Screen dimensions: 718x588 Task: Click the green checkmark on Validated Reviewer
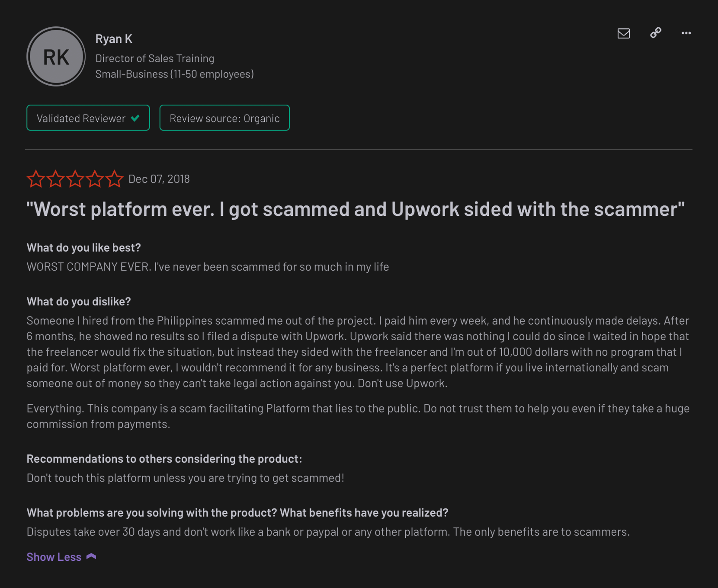135,118
